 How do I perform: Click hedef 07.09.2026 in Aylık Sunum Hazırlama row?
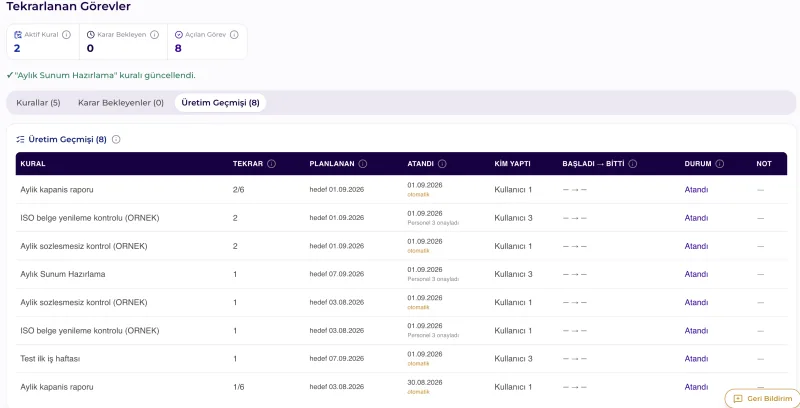click(x=337, y=274)
